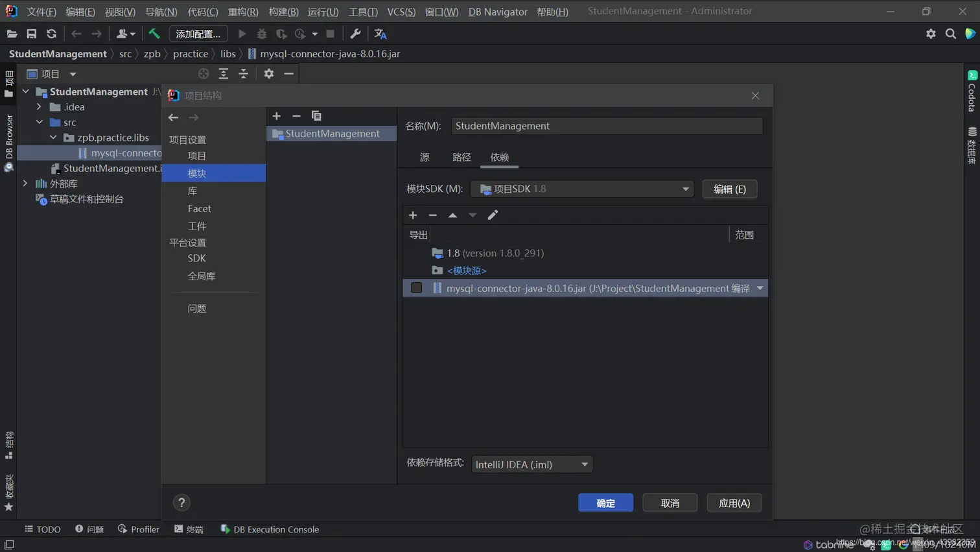Collapse zpb.practice.libs package
The image size is (980, 552).
(53, 138)
